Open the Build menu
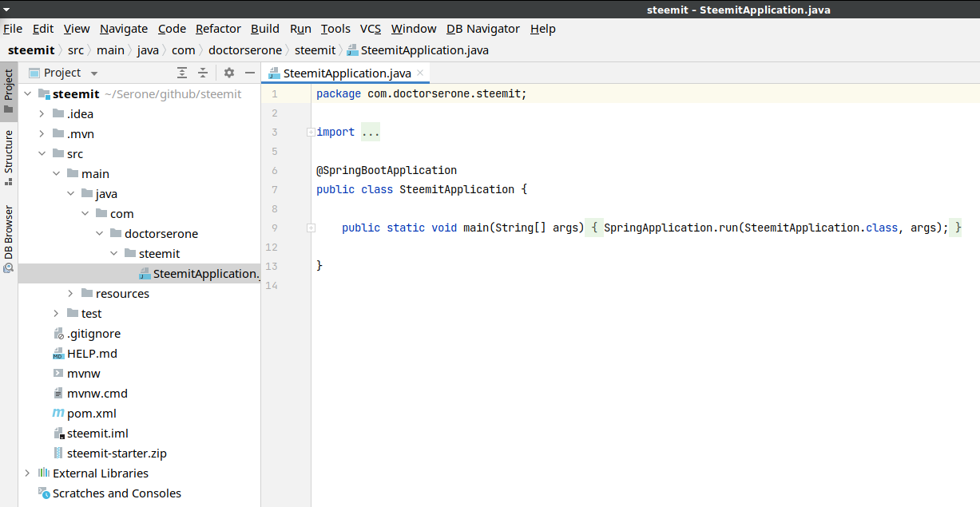 click(x=265, y=29)
